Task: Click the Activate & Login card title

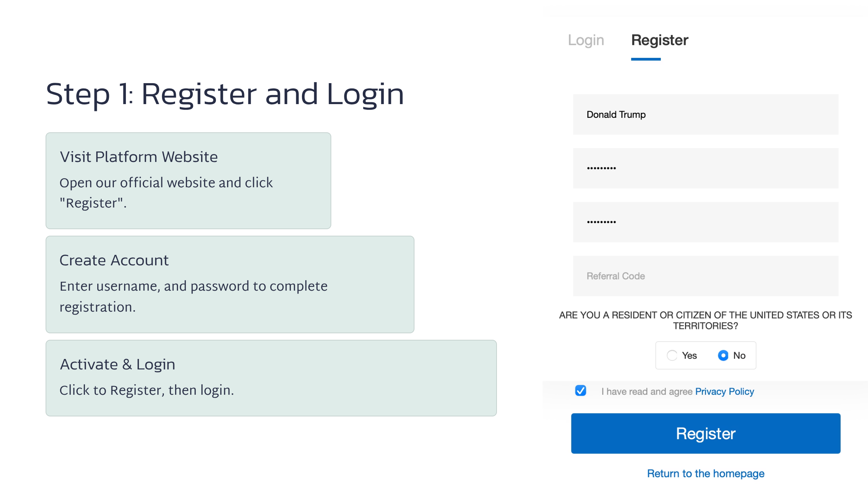Action: (118, 364)
